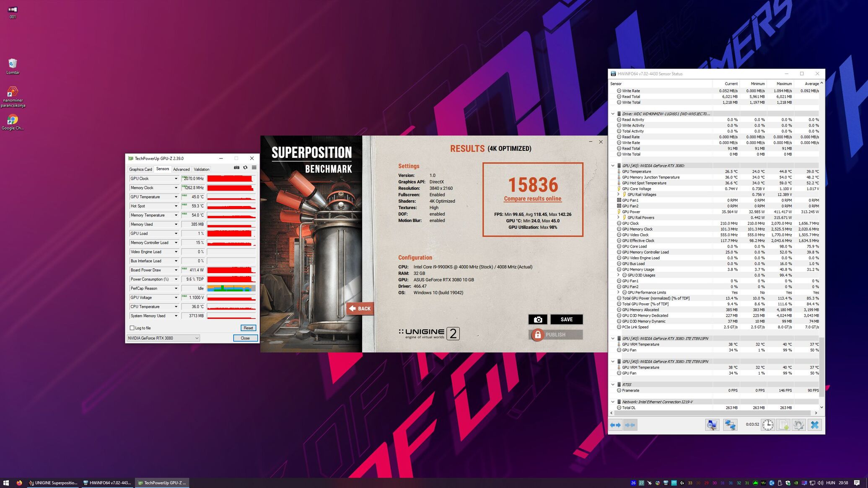The width and height of the screenshot is (868, 488).
Task: Click Compare results online link
Action: 532,199
